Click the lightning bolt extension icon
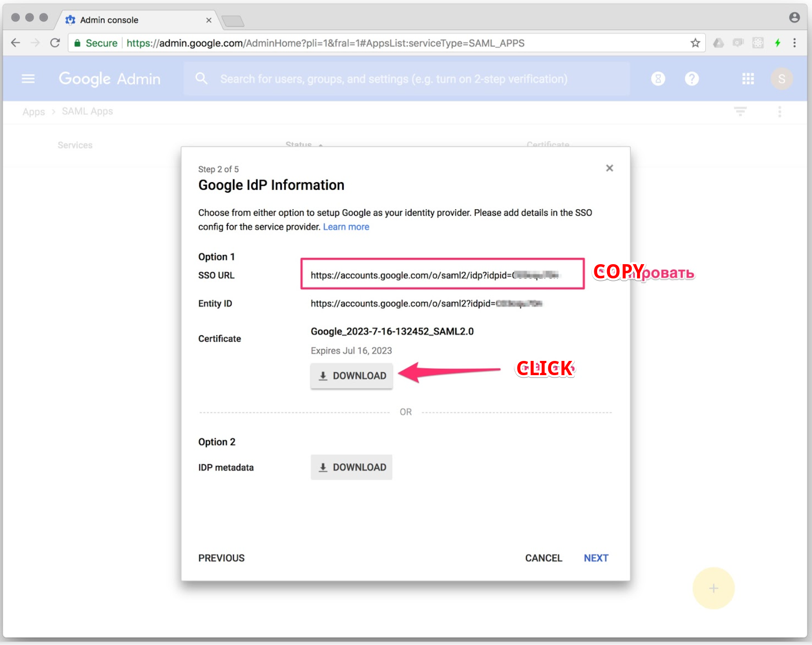This screenshot has height=645, width=812. pyautogui.click(x=778, y=43)
